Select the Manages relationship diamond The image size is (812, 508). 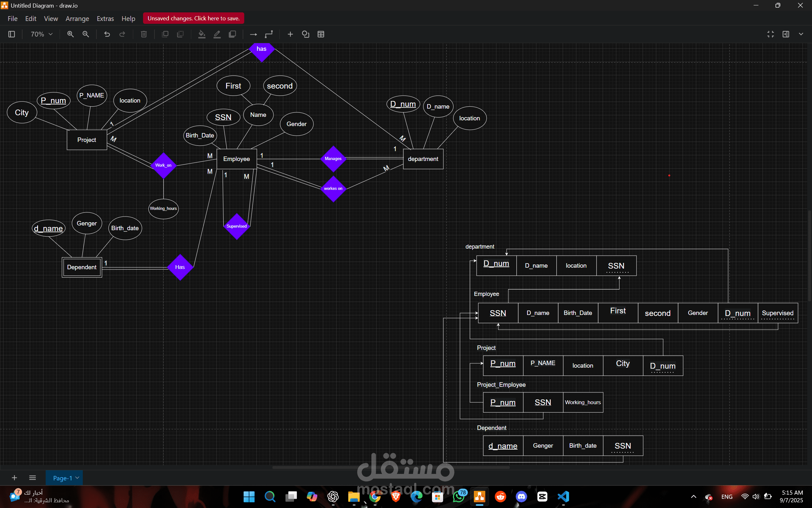(333, 158)
